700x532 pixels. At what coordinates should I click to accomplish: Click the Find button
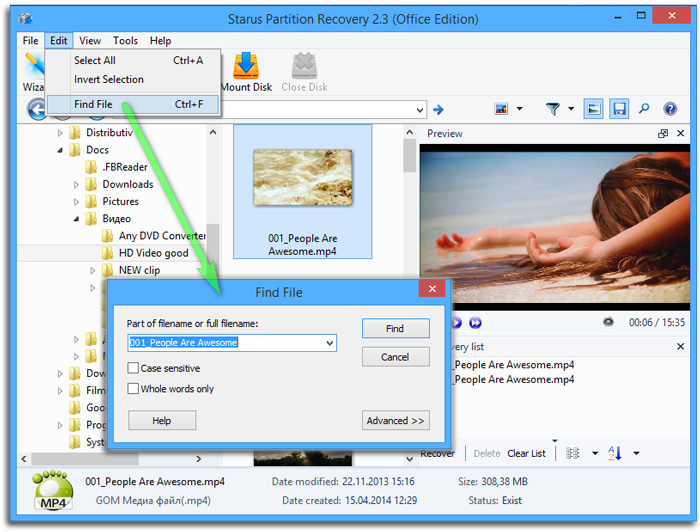click(x=396, y=328)
